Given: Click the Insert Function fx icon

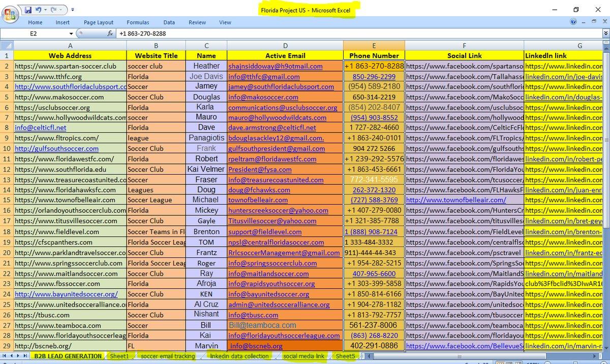Looking at the screenshot, I should (110, 34).
